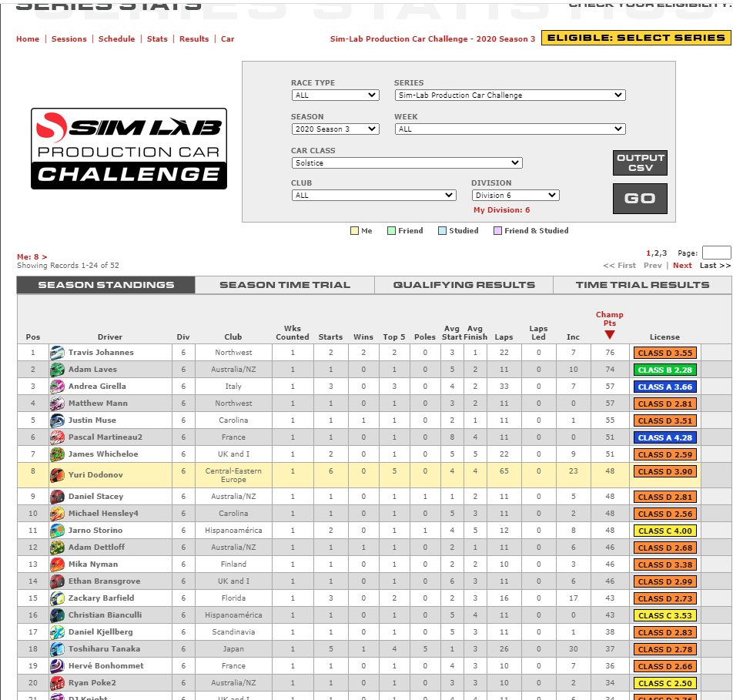This screenshot has width=733, height=700.
Task: Open the Division 6 dropdown
Action: [x=515, y=196]
